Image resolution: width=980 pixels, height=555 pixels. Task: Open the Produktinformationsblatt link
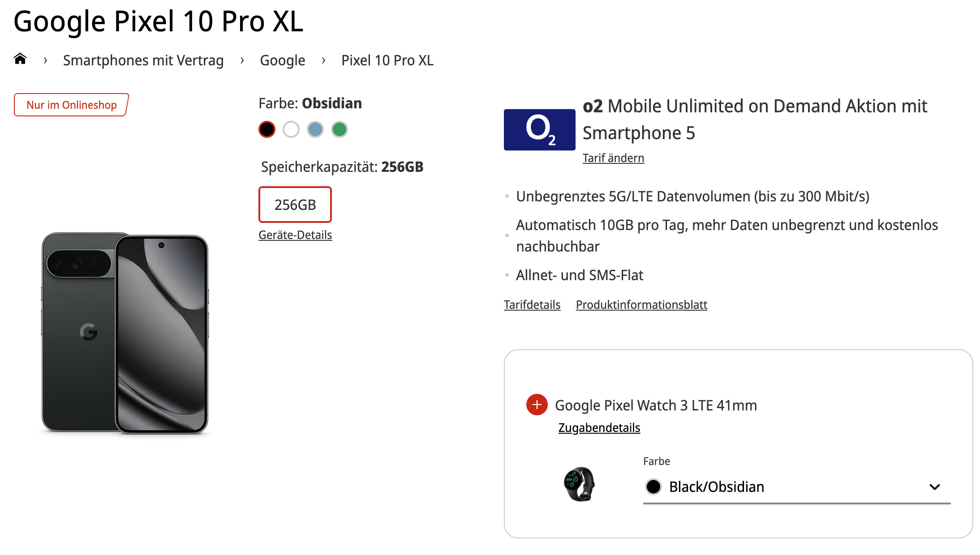[x=641, y=305]
